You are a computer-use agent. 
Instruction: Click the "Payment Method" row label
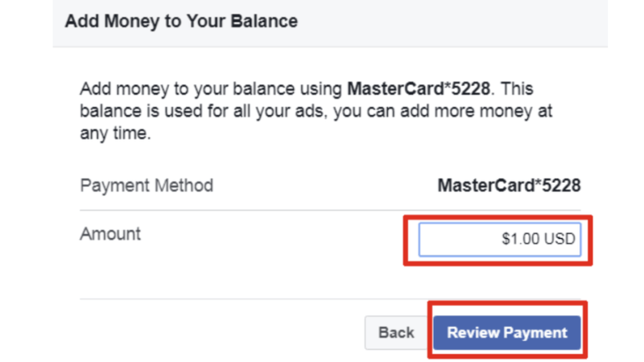click(x=147, y=186)
